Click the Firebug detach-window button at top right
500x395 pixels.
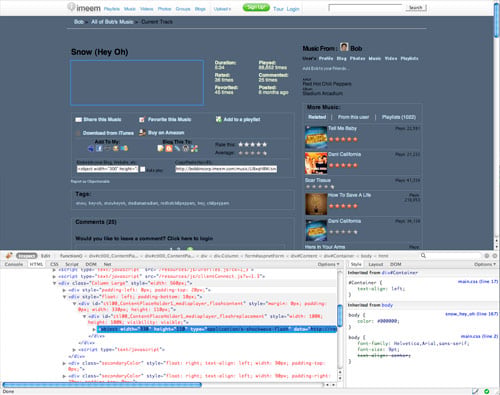487,256
